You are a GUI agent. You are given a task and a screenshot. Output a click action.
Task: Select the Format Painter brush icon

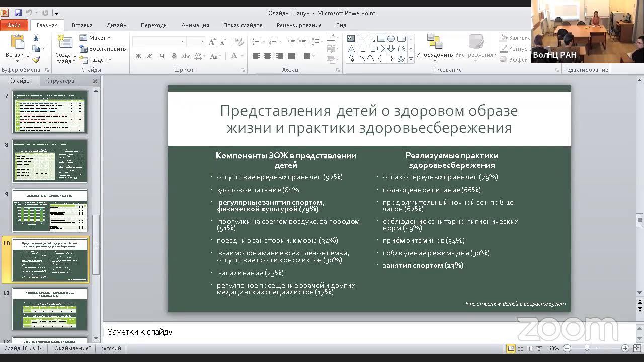[x=36, y=59]
